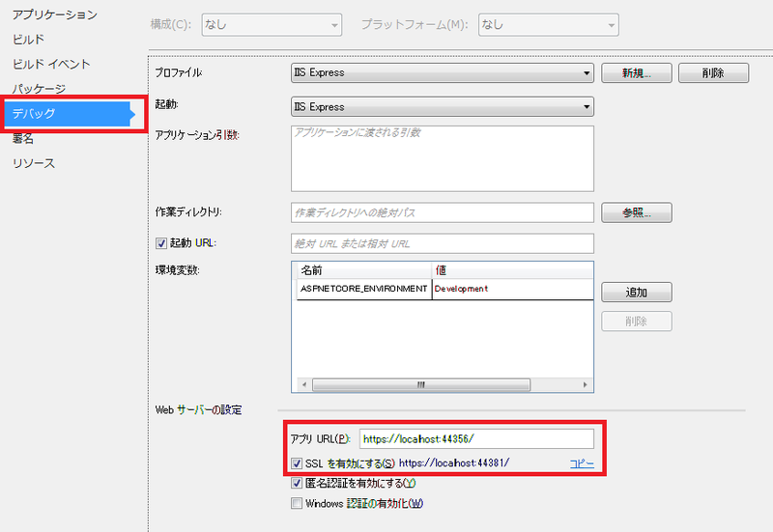
Task: Toggle 匿名認証を有効にする checkbox
Action: [297, 483]
